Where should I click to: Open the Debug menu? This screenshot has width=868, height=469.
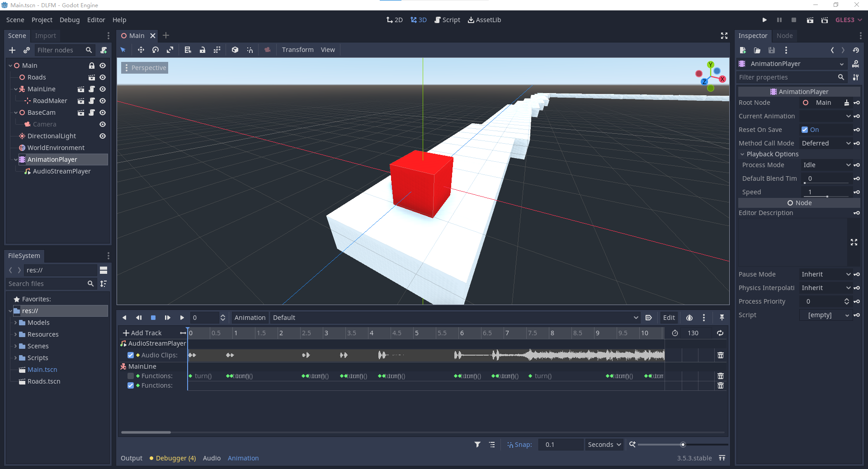click(69, 20)
